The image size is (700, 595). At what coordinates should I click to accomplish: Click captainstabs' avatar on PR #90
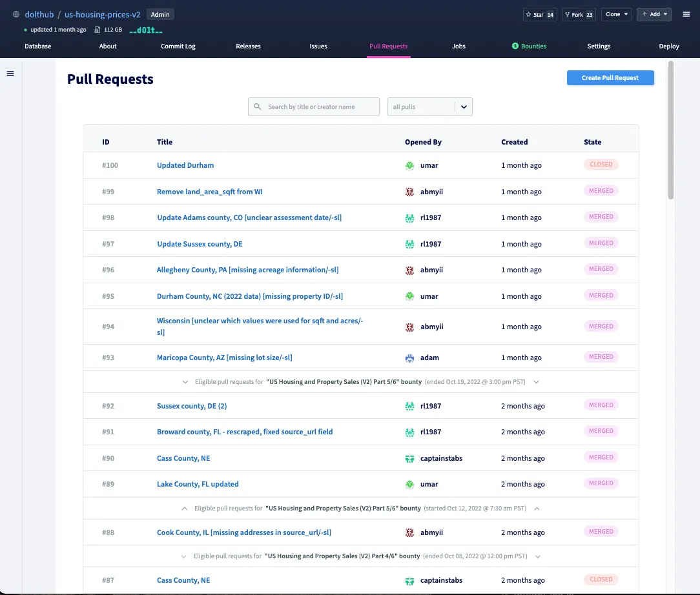click(409, 458)
